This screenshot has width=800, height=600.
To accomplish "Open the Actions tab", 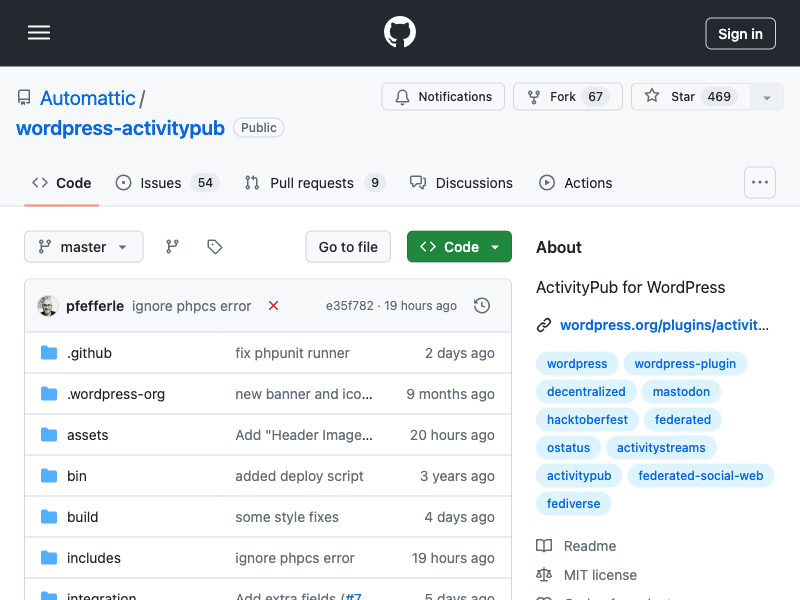I will pyautogui.click(x=576, y=183).
